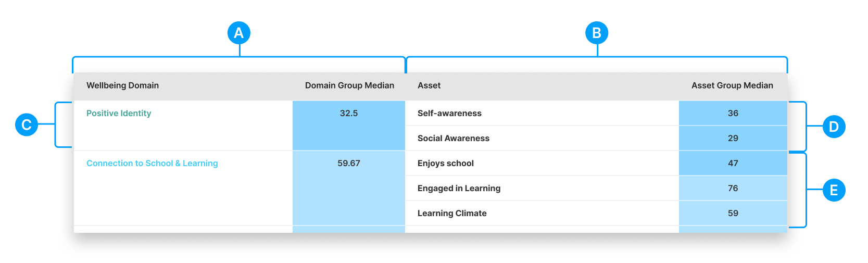The image size is (868, 263).
Task: Select the Learning Climate asset row
Action: pyautogui.click(x=452, y=213)
